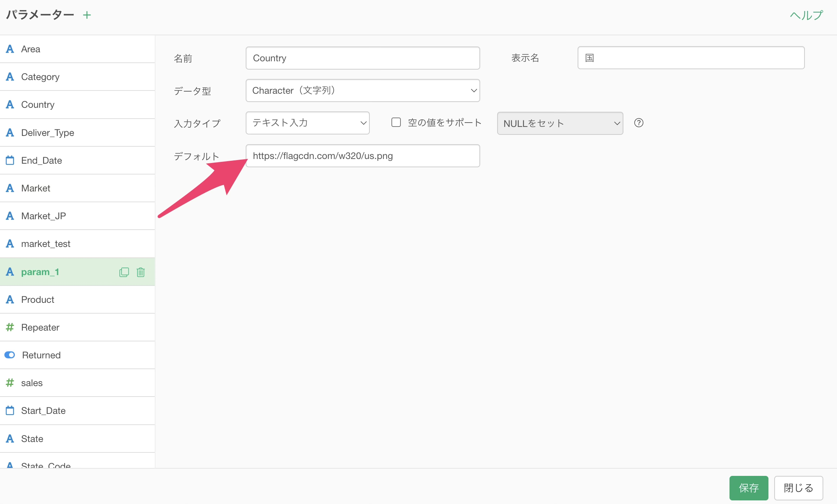Duplicate the param_1 parameter
The height and width of the screenshot is (504, 837).
tap(124, 272)
